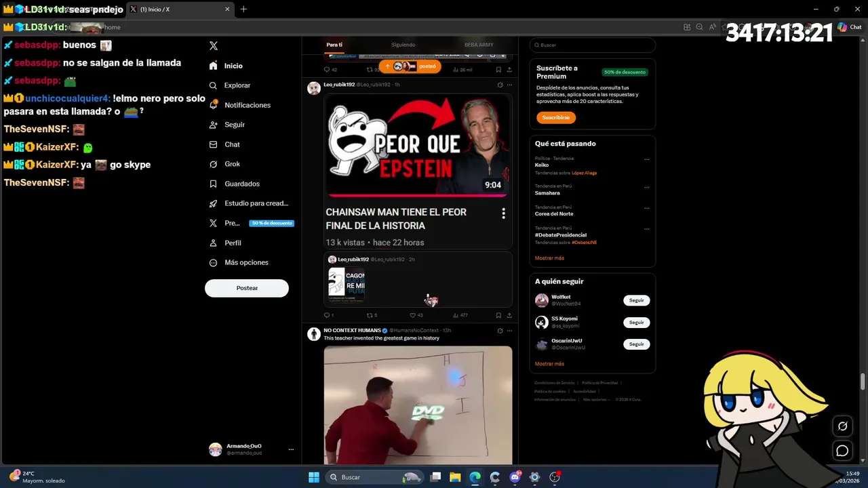Click Mostrar más under A quién seguir
The image size is (868, 488).
[x=549, y=364]
